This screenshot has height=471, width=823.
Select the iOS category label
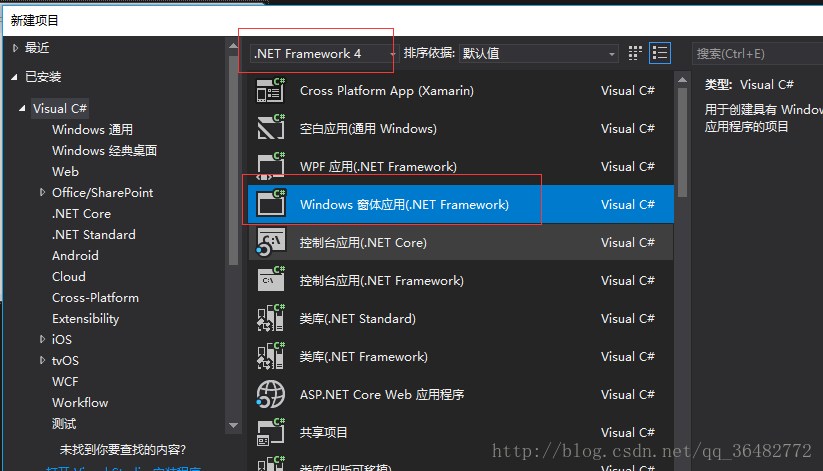[61, 339]
